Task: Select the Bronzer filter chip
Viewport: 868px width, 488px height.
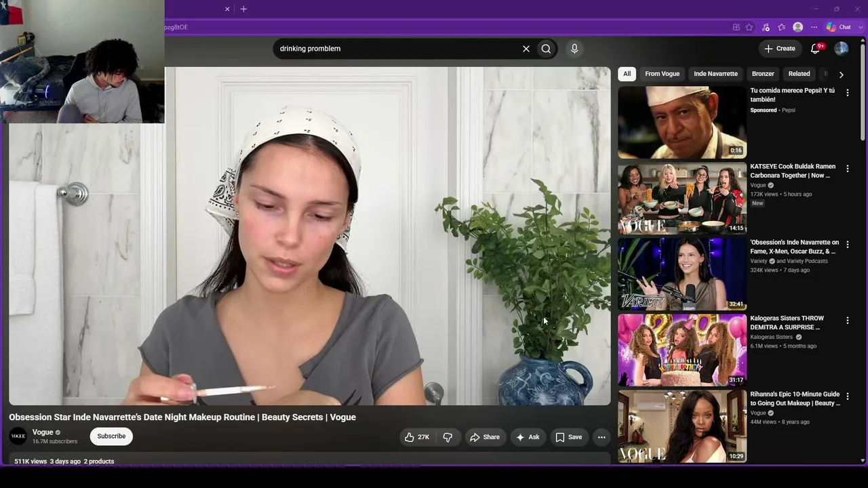Action: pyautogui.click(x=763, y=74)
